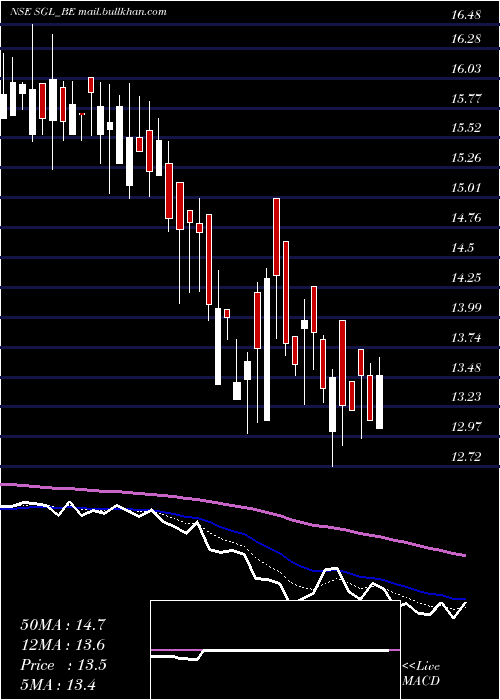Click the 15.52 price axis label
The height and width of the screenshot is (700, 500).
tap(466, 128)
